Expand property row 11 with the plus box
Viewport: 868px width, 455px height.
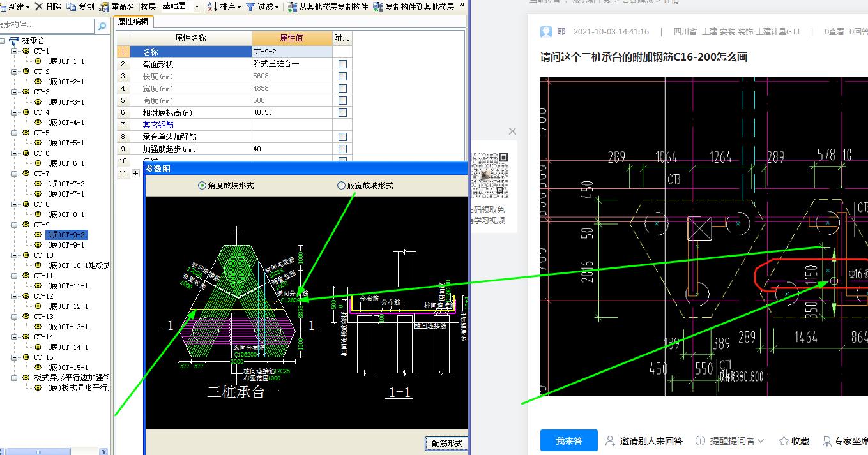[x=135, y=174]
